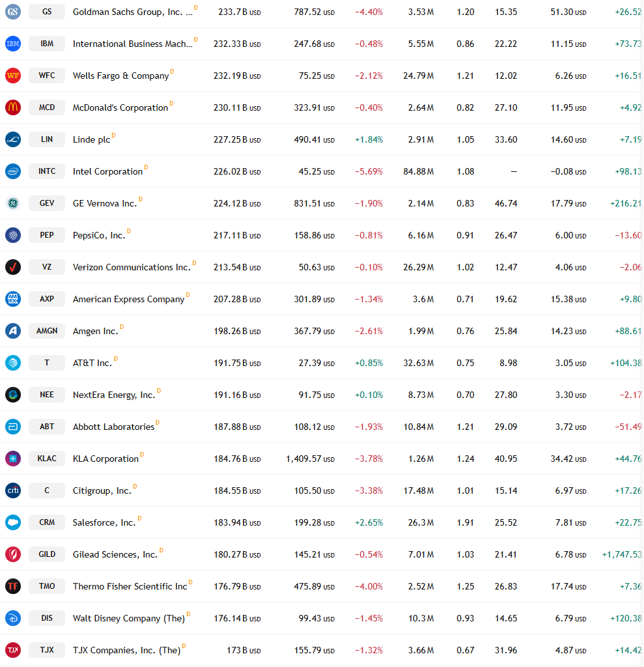Click Gilead's +1,747.53 growth value
The height and width of the screenshot is (667, 644).
tap(621, 554)
